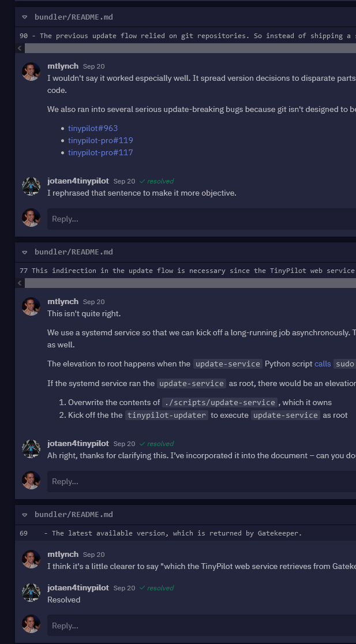This screenshot has width=356, height=644.
Task: Click the expand-diff arrow below the first file header
Action: (20, 48)
